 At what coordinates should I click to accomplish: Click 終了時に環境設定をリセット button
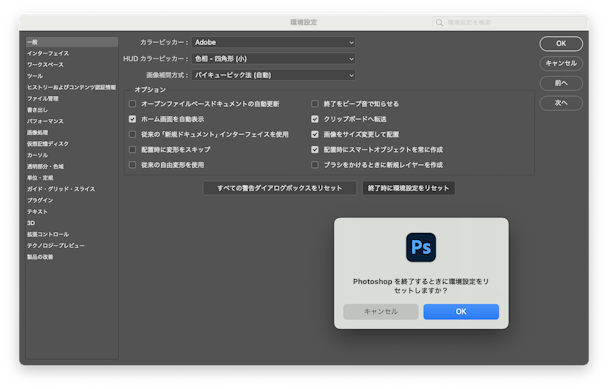point(408,188)
